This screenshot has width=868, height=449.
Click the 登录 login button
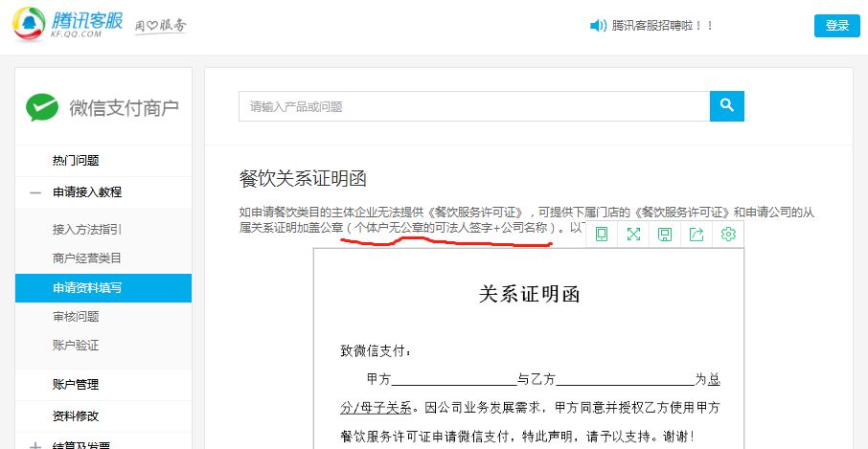[x=837, y=26]
